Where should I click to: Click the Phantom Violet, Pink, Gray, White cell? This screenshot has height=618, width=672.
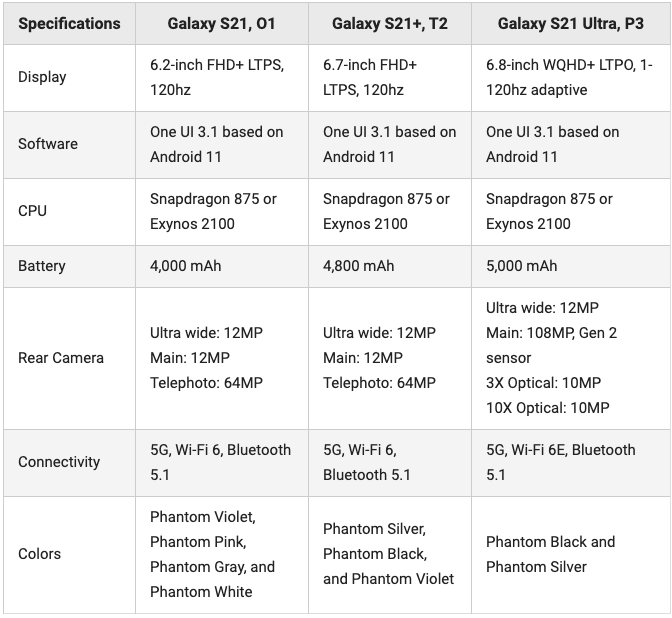212,554
